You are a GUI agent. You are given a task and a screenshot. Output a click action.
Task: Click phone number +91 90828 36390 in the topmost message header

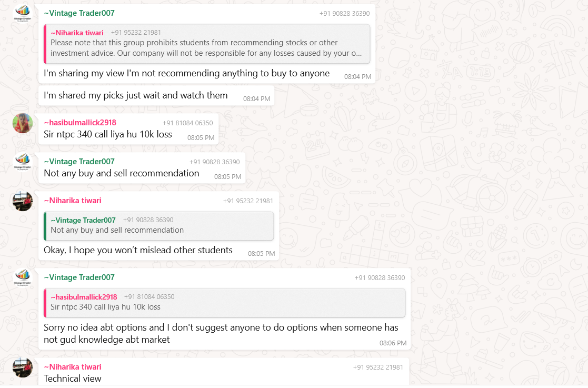click(344, 13)
